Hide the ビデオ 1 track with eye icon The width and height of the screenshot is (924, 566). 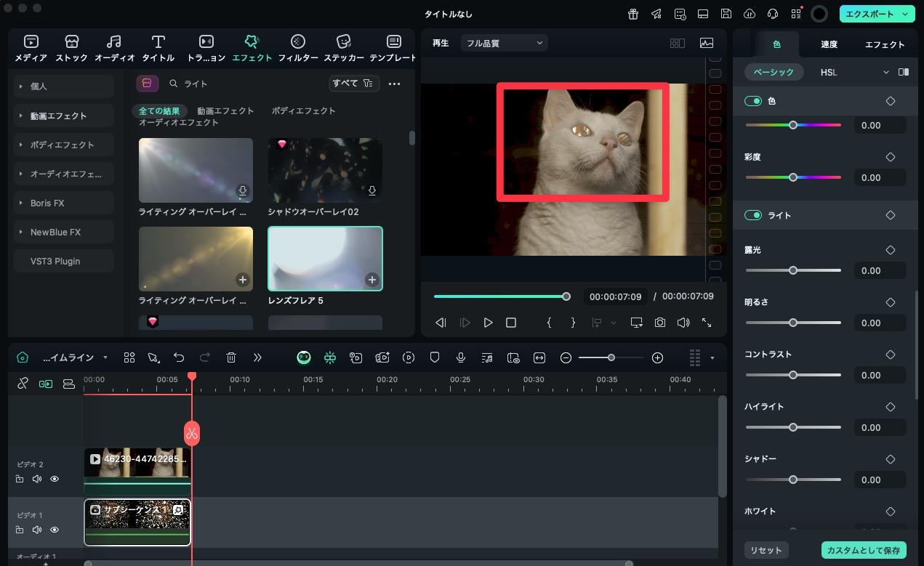point(55,530)
